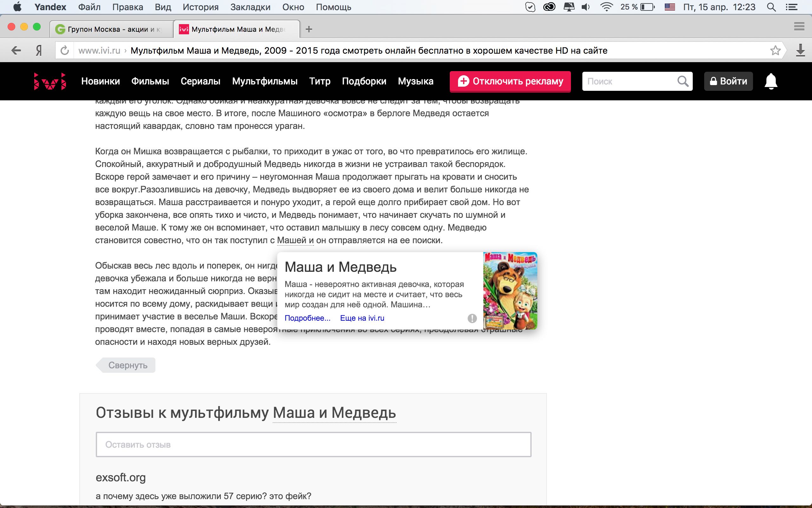Open the Мультфильмы section
812x508 pixels.
point(265,81)
